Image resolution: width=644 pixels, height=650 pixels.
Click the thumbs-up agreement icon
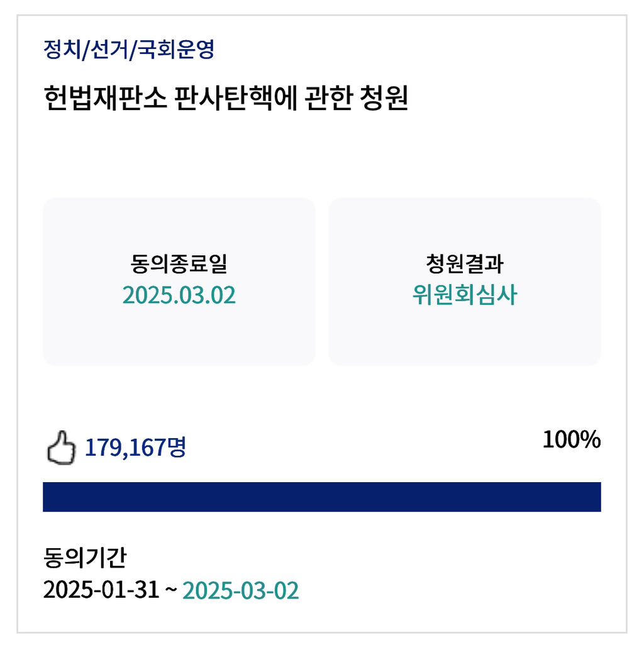[x=62, y=448]
